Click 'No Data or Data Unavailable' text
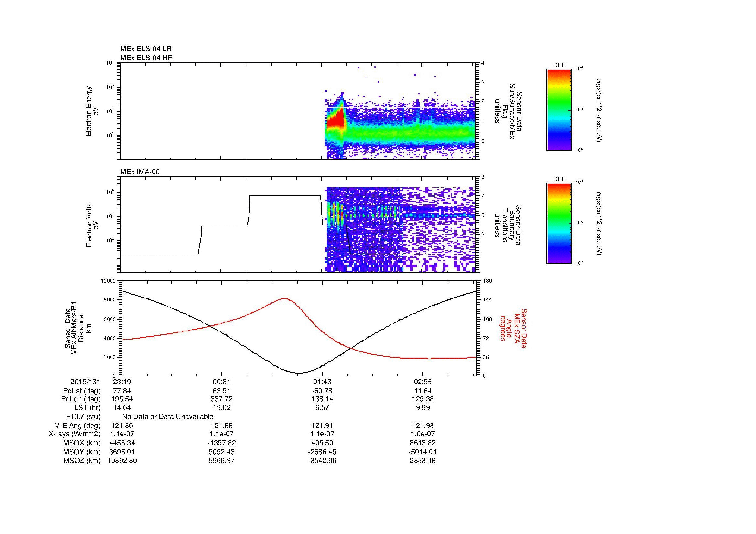This screenshot has width=756, height=534. tap(168, 417)
